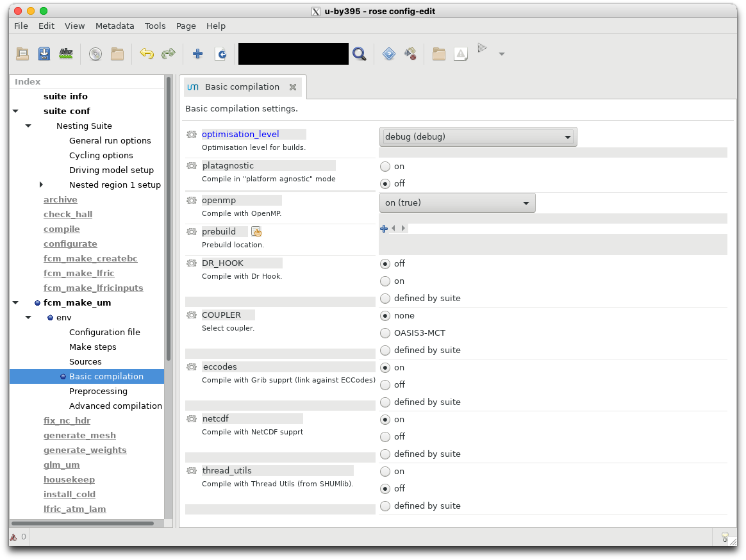
Task: Click the Undo arrow icon
Action: [x=147, y=54]
